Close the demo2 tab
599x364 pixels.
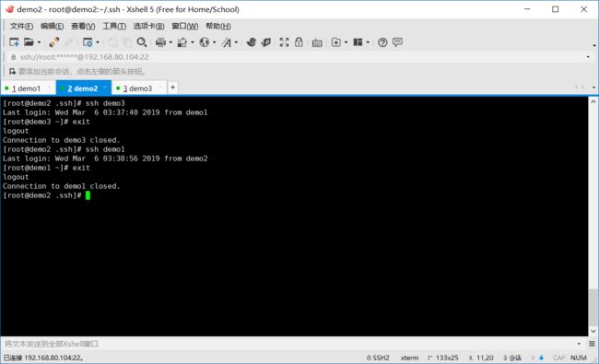(105, 88)
